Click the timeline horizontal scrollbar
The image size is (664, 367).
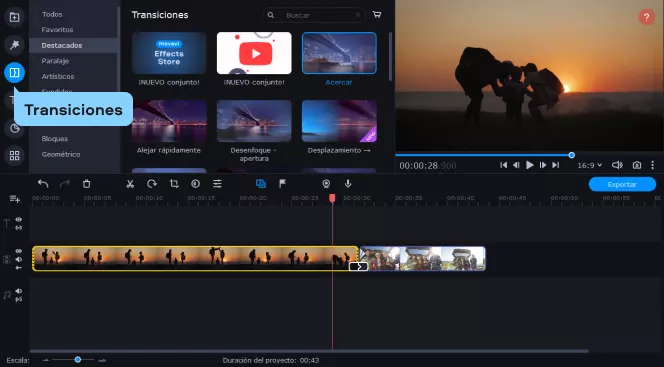(309, 351)
